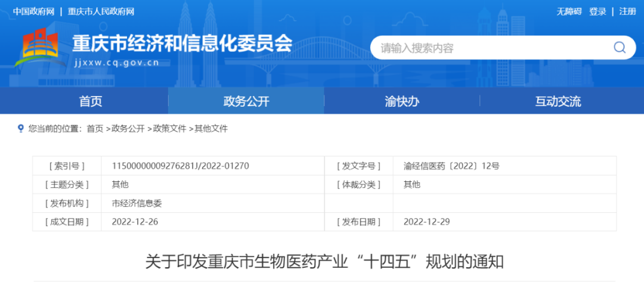
Task: Click written date value 2022-12-26
Action: (135, 222)
